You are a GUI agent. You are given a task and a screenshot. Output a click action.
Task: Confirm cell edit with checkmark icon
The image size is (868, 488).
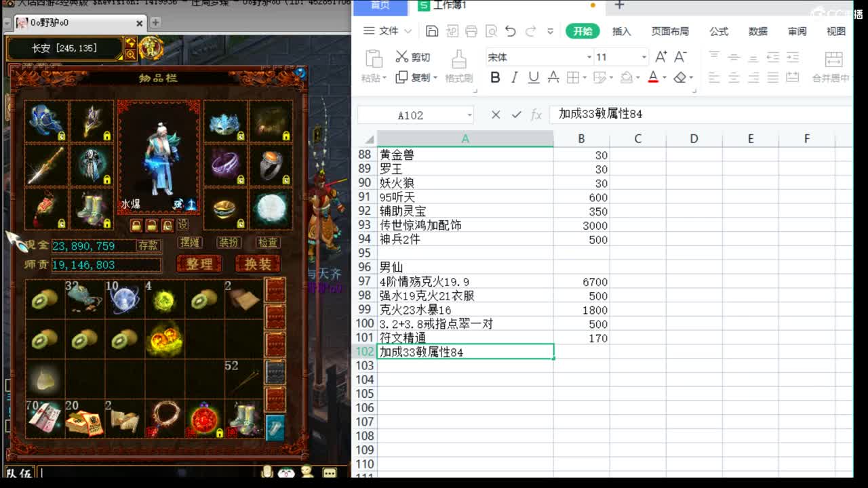tap(516, 115)
